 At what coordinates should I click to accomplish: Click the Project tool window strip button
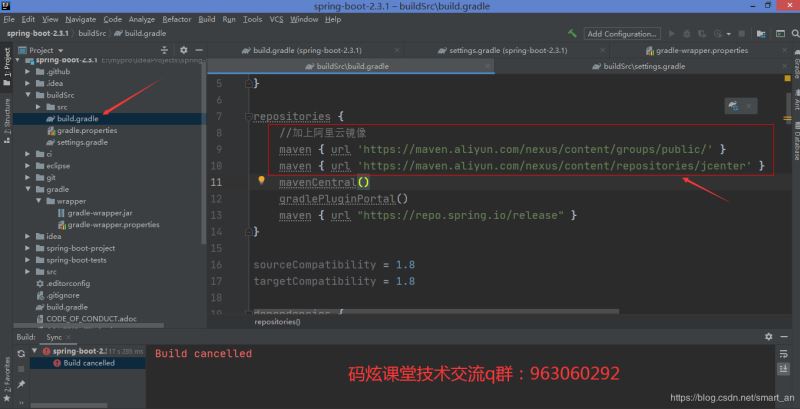pyautogui.click(x=7, y=66)
